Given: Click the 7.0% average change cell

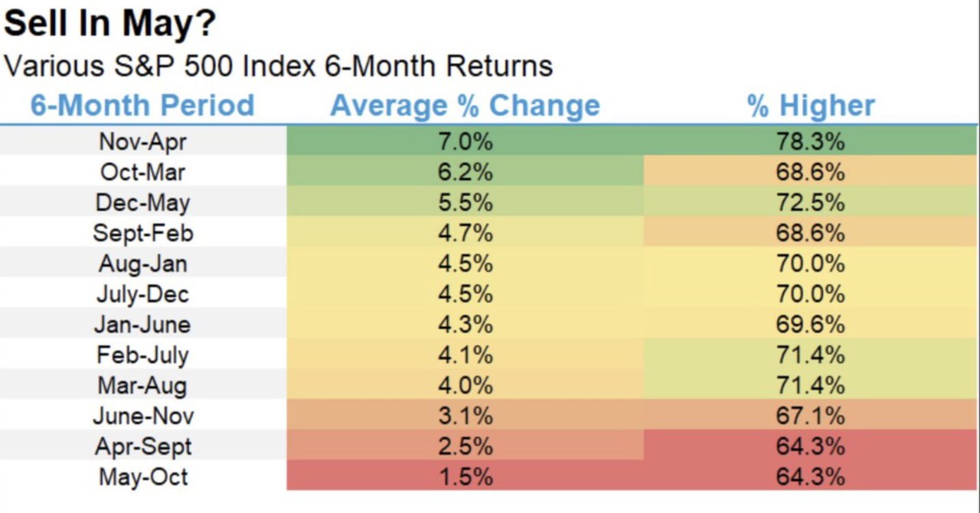Looking at the screenshot, I should [465, 142].
